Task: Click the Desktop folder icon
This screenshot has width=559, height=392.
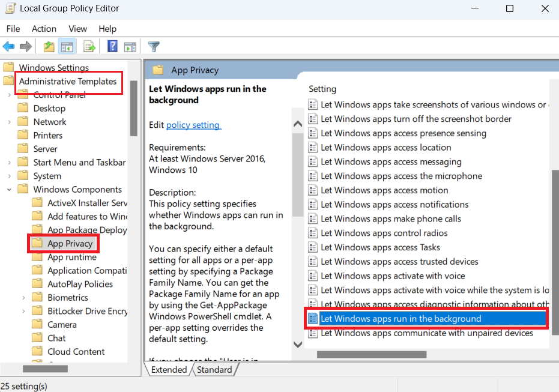Action: click(x=23, y=108)
